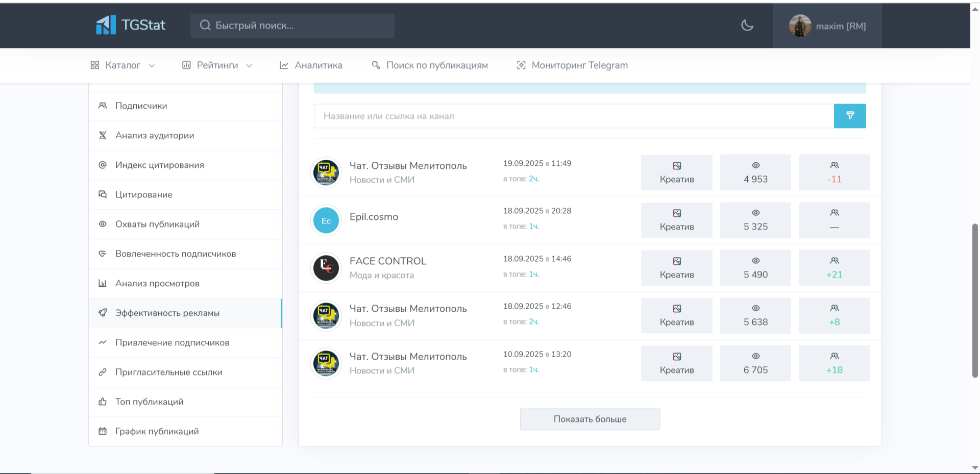Open the Аналитика menu item

point(311,65)
